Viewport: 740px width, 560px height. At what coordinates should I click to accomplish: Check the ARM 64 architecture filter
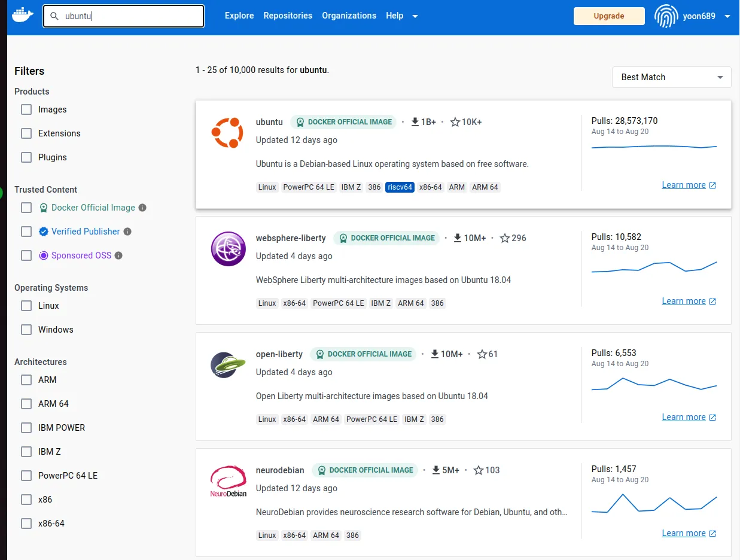[x=26, y=404]
